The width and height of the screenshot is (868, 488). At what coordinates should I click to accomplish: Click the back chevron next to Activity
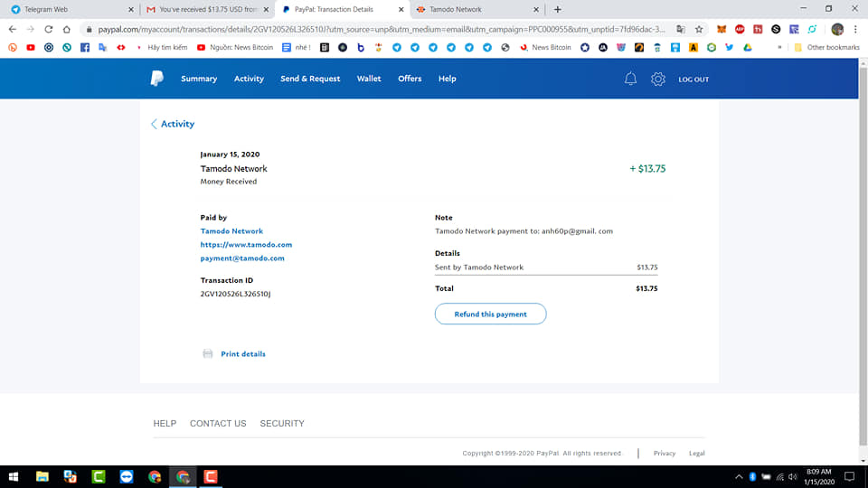(x=154, y=124)
